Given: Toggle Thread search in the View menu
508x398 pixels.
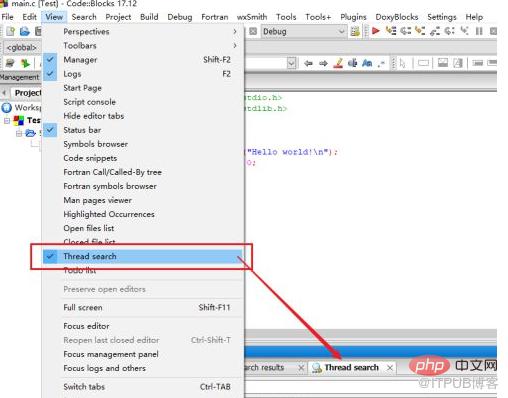Looking at the screenshot, I should point(143,256).
